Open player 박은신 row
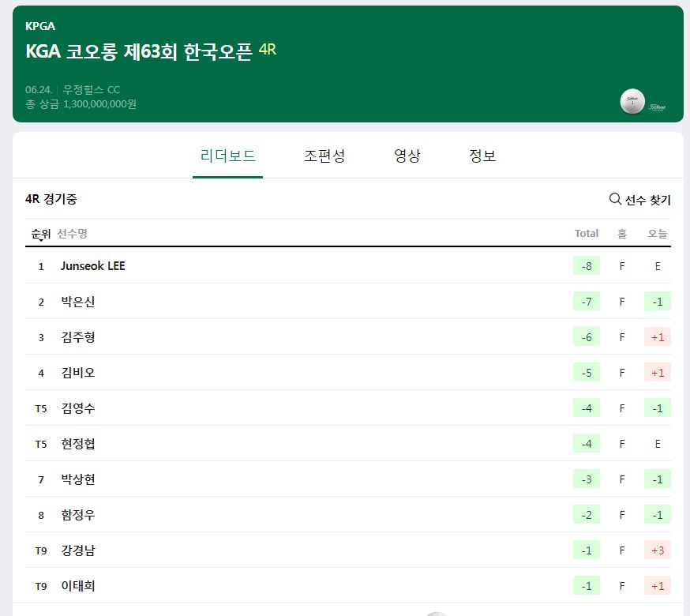Screen dimensions: 690x616 (347, 302)
